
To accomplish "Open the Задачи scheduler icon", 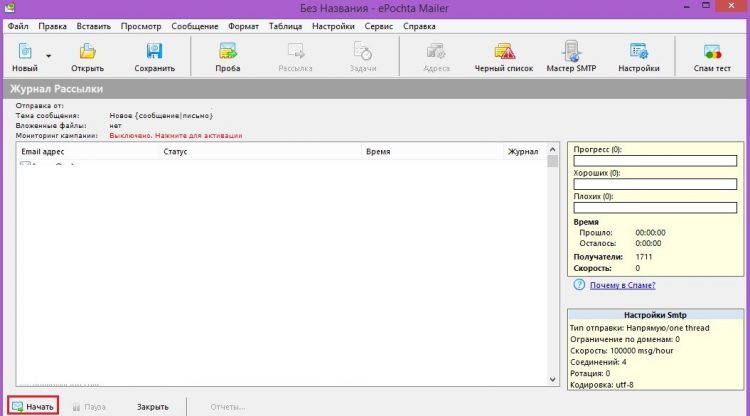I will pyautogui.click(x=363, y=51).
